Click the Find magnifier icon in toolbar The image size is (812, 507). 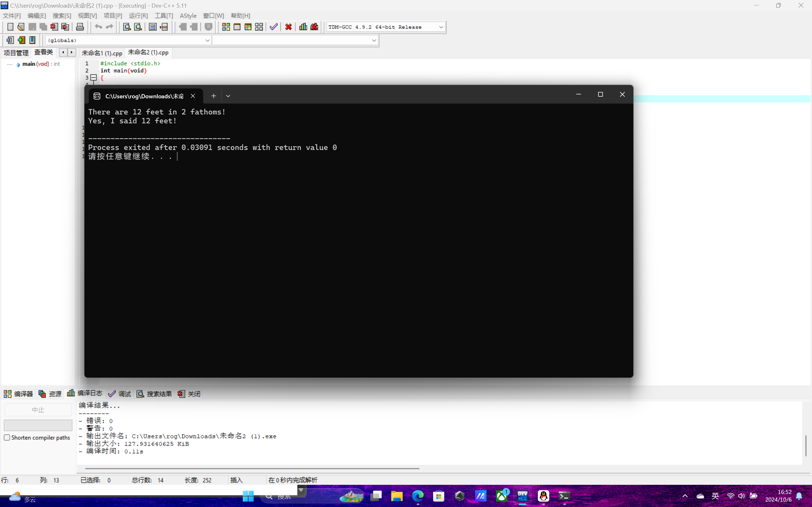pos(127,27)
